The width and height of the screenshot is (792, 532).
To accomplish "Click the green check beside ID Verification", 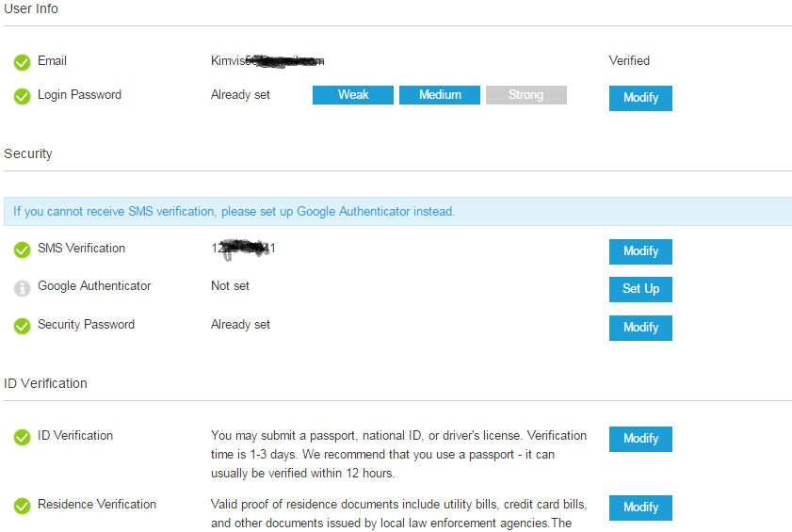I will [x=22, y=437].
